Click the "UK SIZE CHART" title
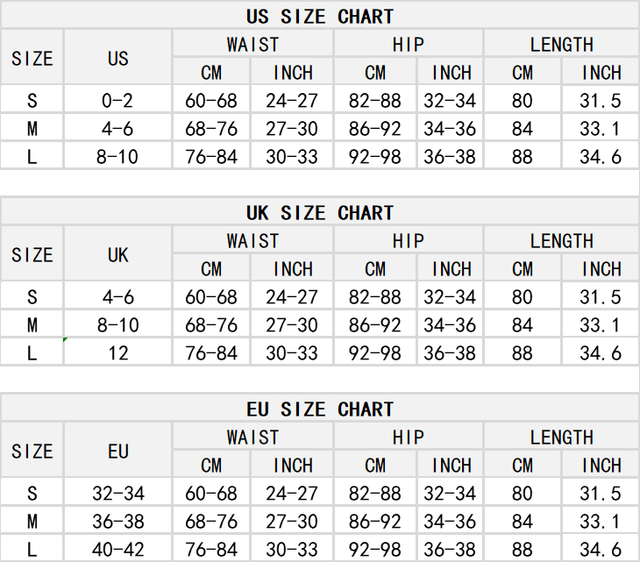This screenshot has height=562, width=640. click(320, 213)
